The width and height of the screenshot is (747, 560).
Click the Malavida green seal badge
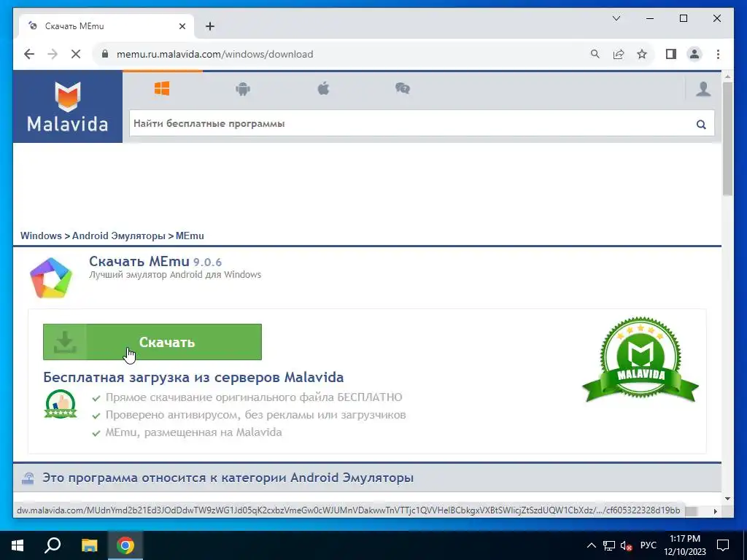point(640,360)
